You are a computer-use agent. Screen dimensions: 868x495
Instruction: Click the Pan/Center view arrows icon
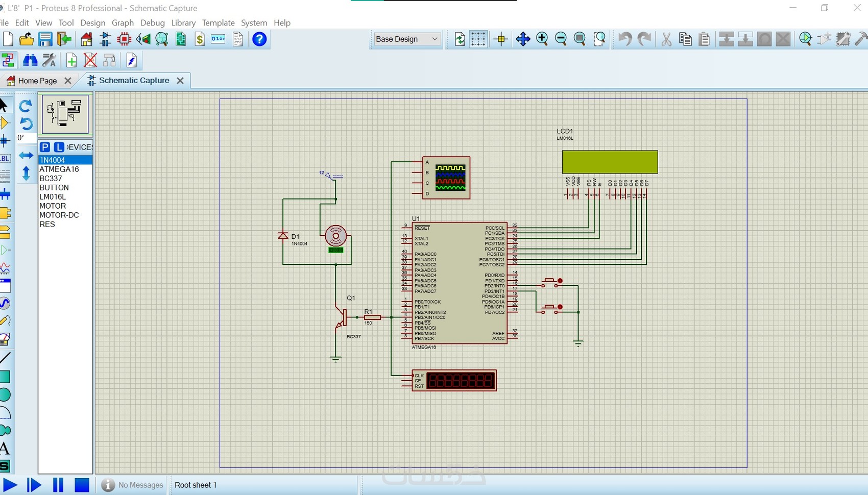tap(523, 39)
